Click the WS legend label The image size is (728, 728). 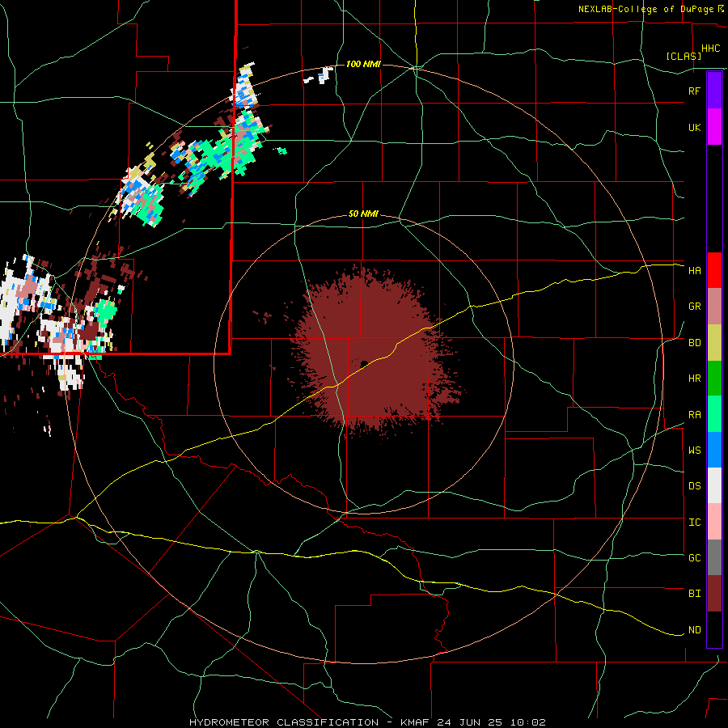pyautogui.click(x=694, y=451)
